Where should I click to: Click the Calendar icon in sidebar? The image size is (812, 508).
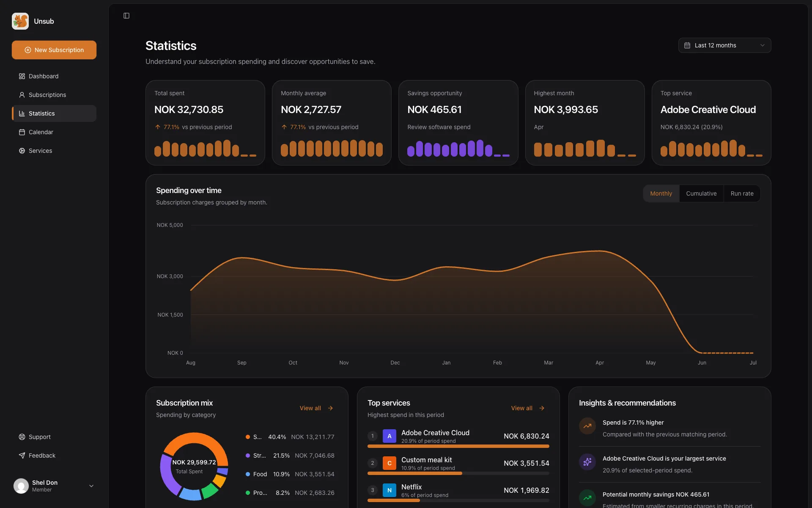pos(22,132)
